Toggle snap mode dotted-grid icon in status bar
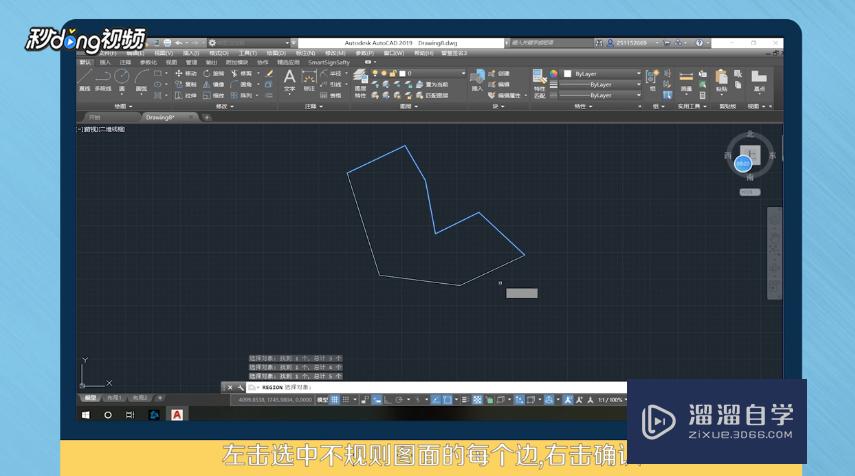The width and height of the screenshot is (855, 476). click(346, 400)
